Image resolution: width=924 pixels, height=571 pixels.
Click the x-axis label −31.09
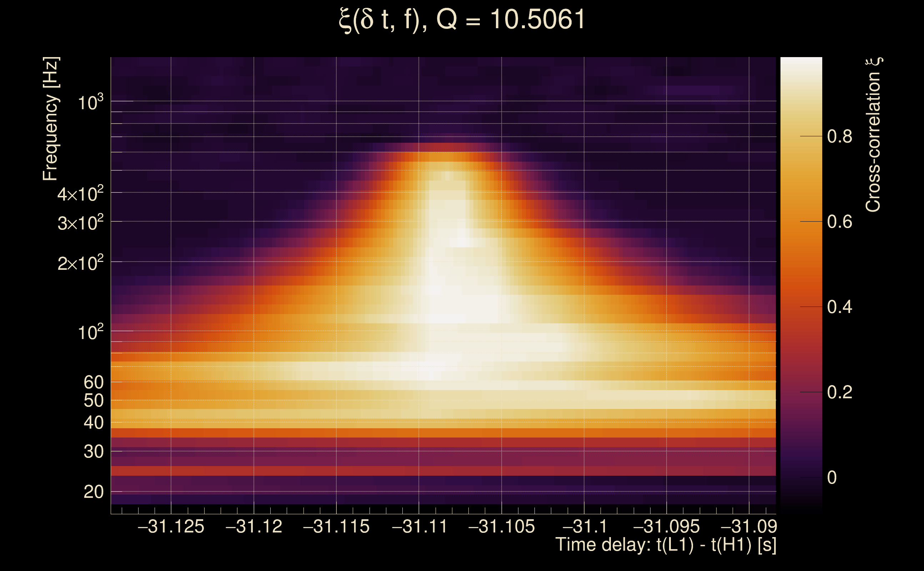[749, 526]
